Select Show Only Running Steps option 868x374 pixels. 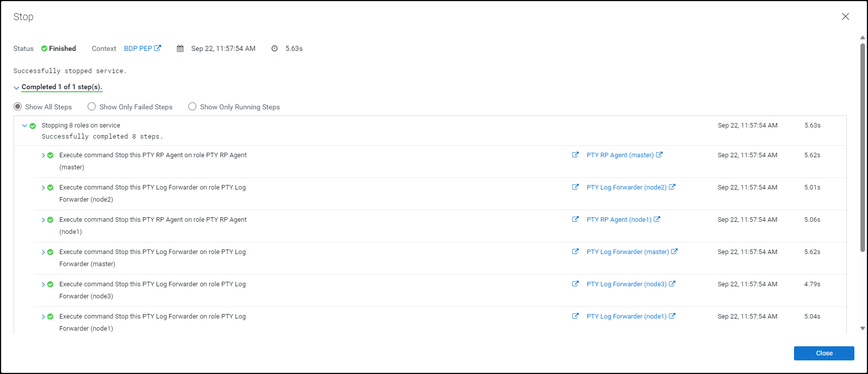(192, 106)
